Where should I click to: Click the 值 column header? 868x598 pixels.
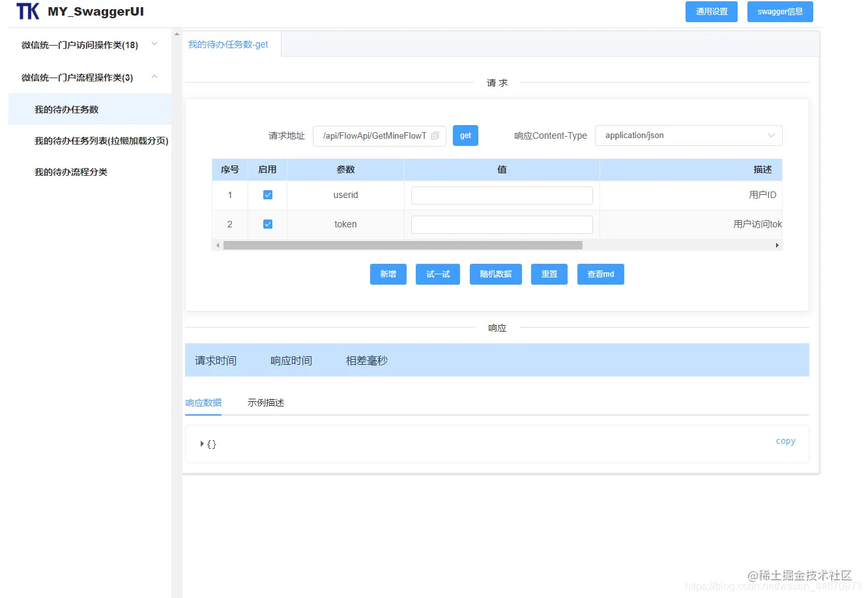tap(502, 169)
